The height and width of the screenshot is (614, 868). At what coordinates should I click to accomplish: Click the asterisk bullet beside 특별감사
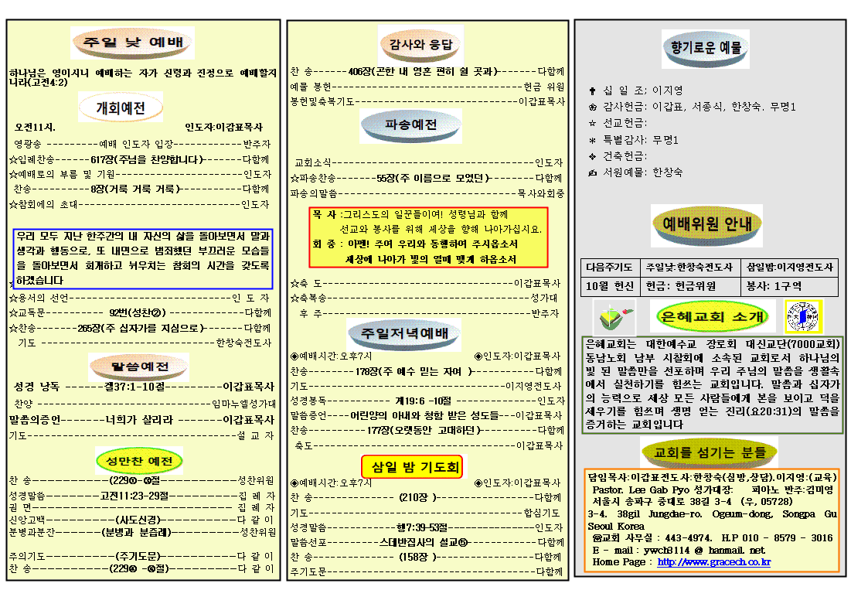(592, 140)
